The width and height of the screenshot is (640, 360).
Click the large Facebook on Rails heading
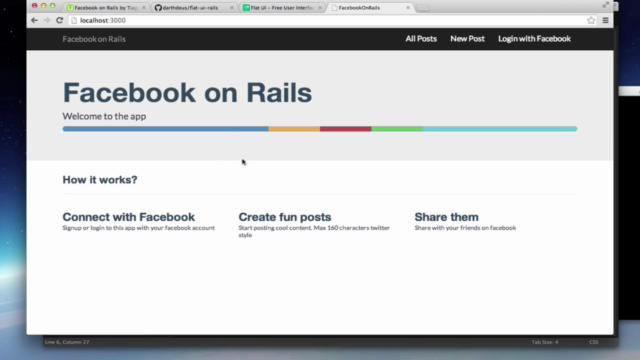(x=187, y=93)
